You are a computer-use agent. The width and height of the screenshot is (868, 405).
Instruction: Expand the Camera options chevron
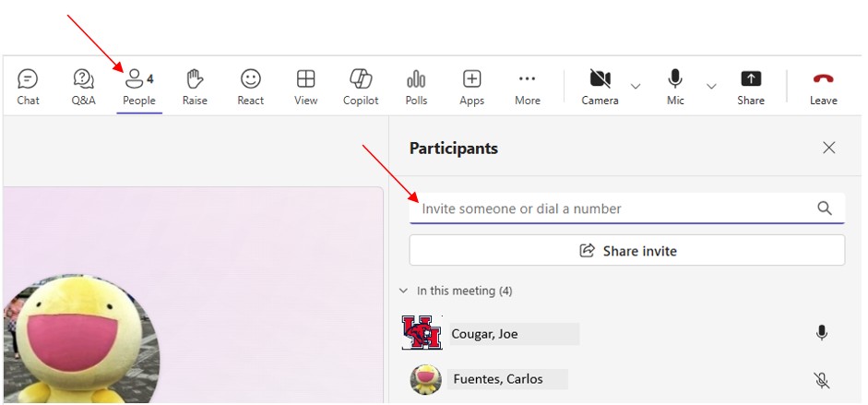pyautogui.click(x=636, y=87)
